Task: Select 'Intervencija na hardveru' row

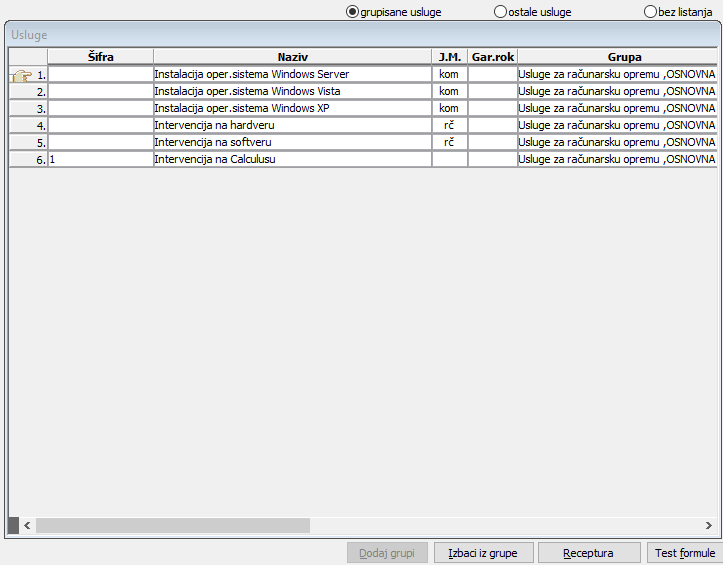Action: [292, 125]
